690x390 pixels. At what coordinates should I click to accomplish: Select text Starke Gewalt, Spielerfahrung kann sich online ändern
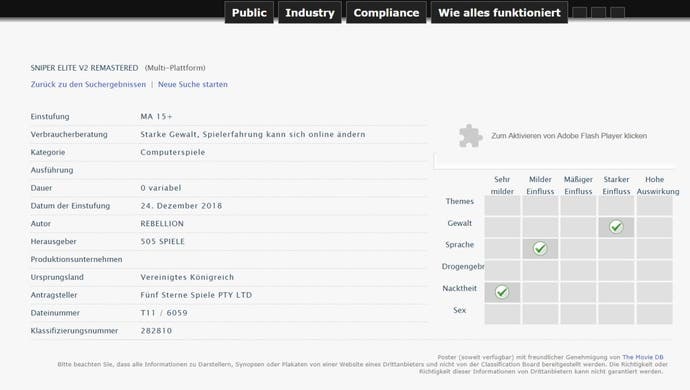click(x=253, y=134)
